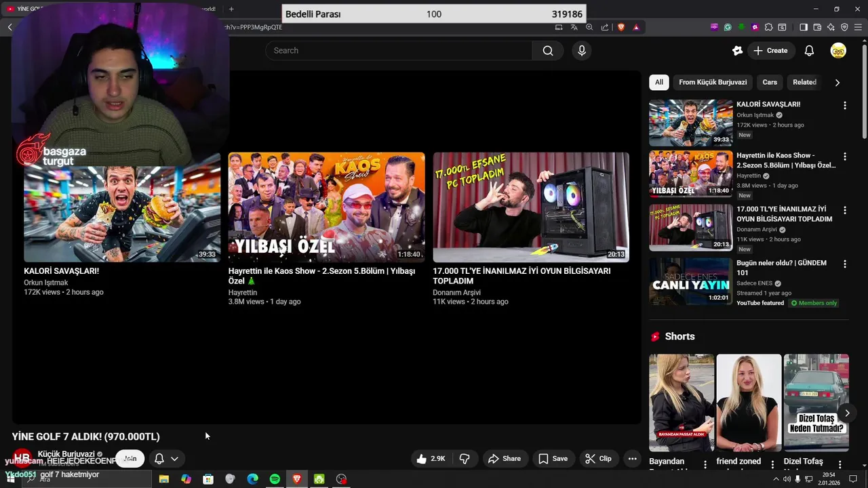Image resolution: width=868 pixels, height=488 pixels.
Task: Open options for the Bayandan short
Action: [x=705, y=464]
